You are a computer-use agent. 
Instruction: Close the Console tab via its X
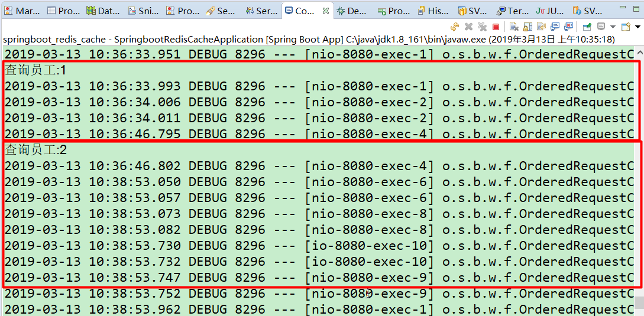[326, 11]
